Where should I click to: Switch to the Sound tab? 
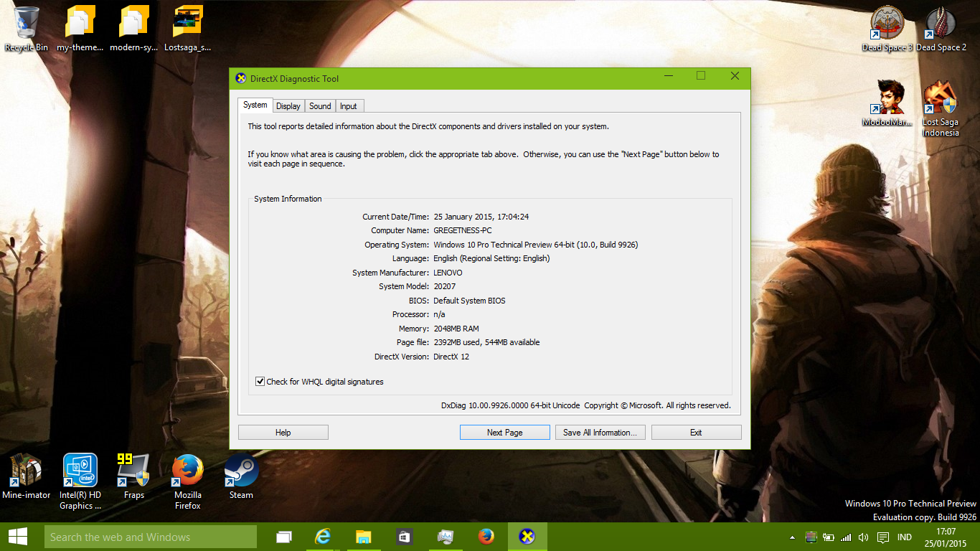pyautogui.click(x=320, y=106)
